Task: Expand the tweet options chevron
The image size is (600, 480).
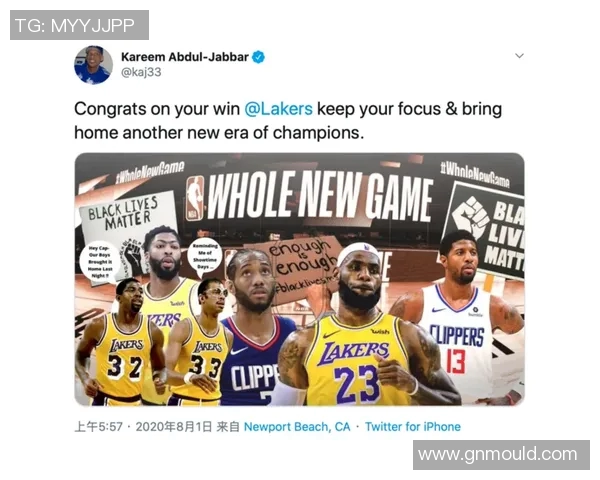Action: [x=519, y=56]
